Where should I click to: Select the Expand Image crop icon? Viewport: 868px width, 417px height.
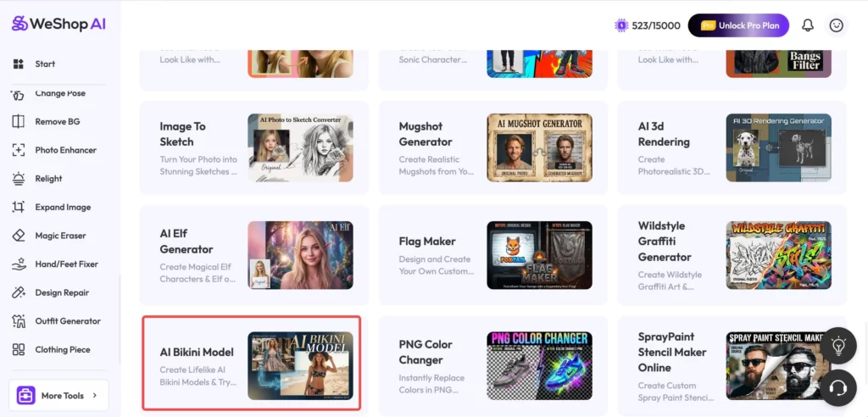coord(19,207)
